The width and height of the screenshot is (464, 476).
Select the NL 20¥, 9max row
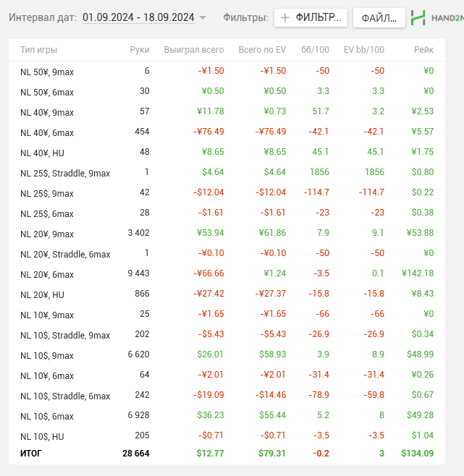227,233
